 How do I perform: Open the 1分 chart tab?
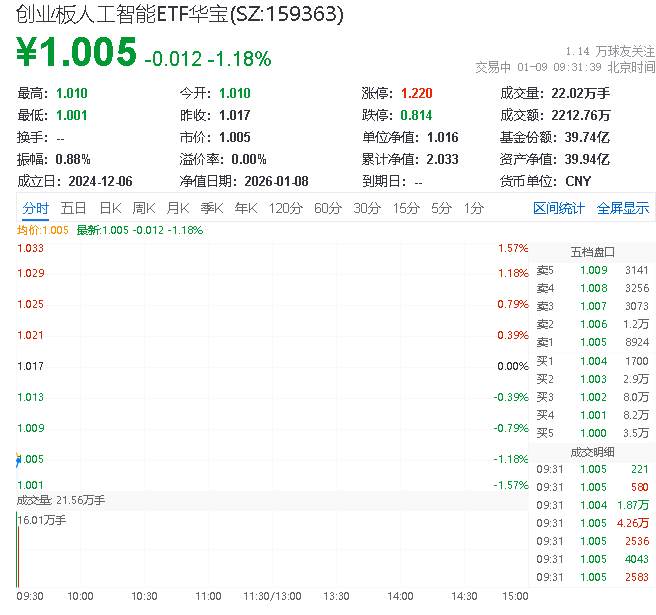click(473, 208)
